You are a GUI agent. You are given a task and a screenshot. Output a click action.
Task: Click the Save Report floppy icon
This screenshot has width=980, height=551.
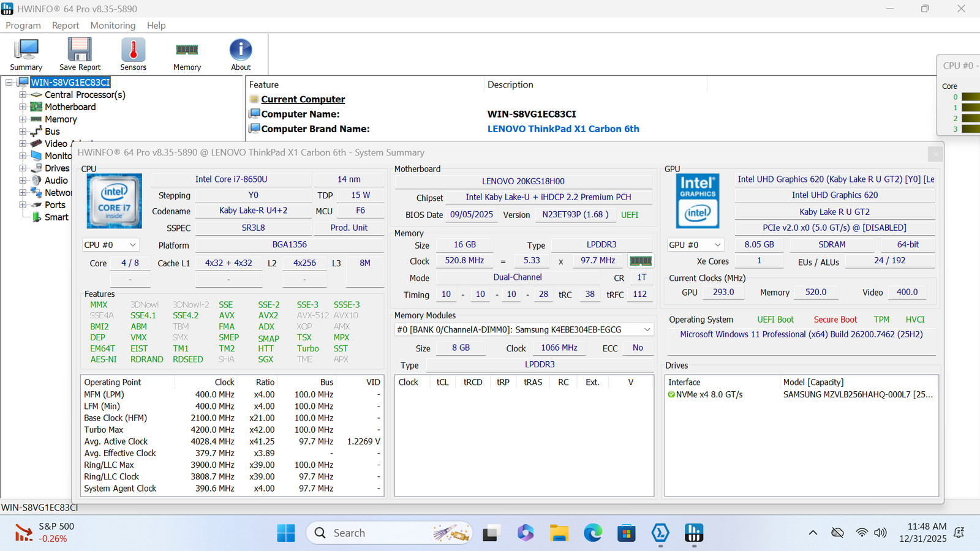[x=80, y=50]
